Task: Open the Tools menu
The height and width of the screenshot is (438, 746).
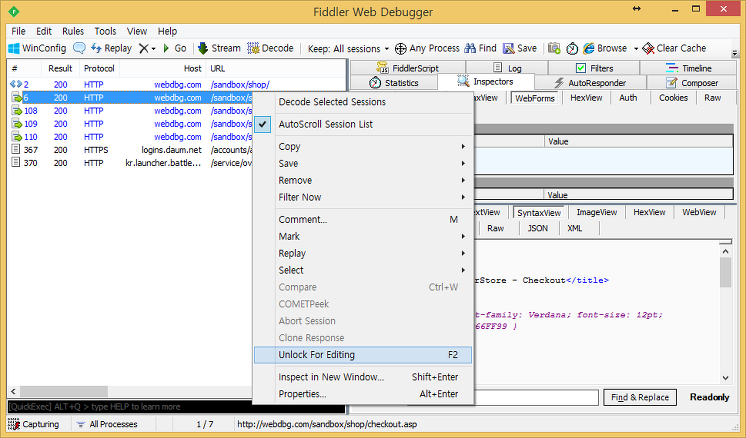Action: 105,31
